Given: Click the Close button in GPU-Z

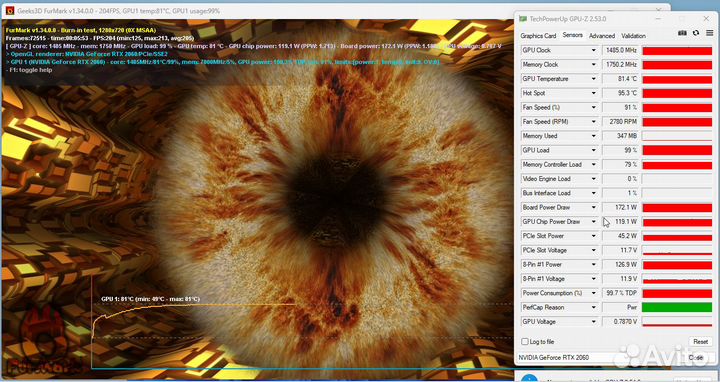Looking at the screenshot, I should coord(696,357).
